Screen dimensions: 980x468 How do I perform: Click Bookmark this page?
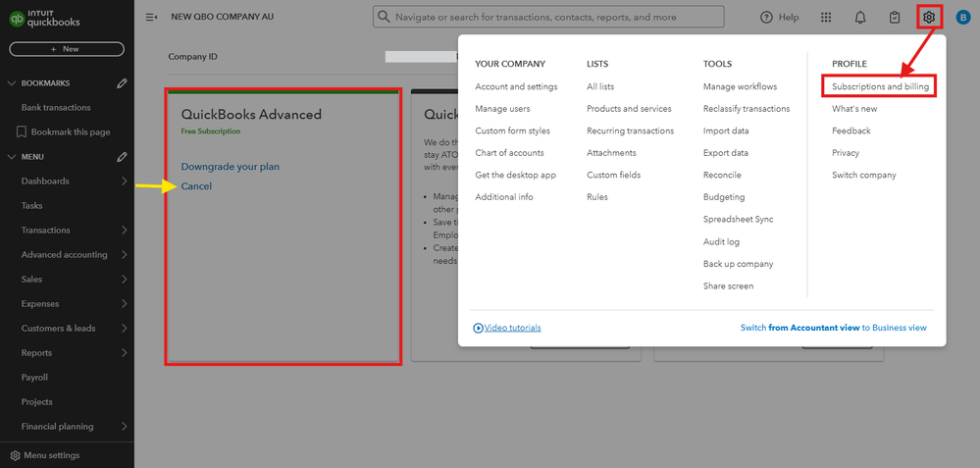pos(71,131)
